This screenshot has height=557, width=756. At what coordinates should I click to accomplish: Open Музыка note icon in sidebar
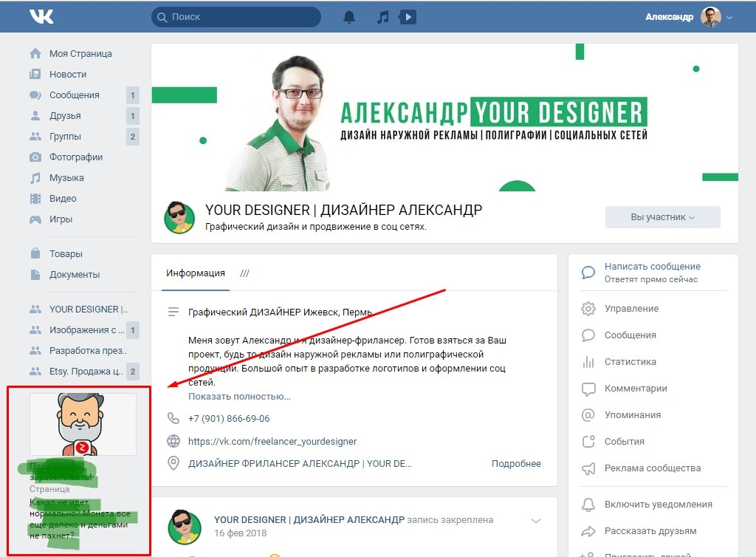35,178
